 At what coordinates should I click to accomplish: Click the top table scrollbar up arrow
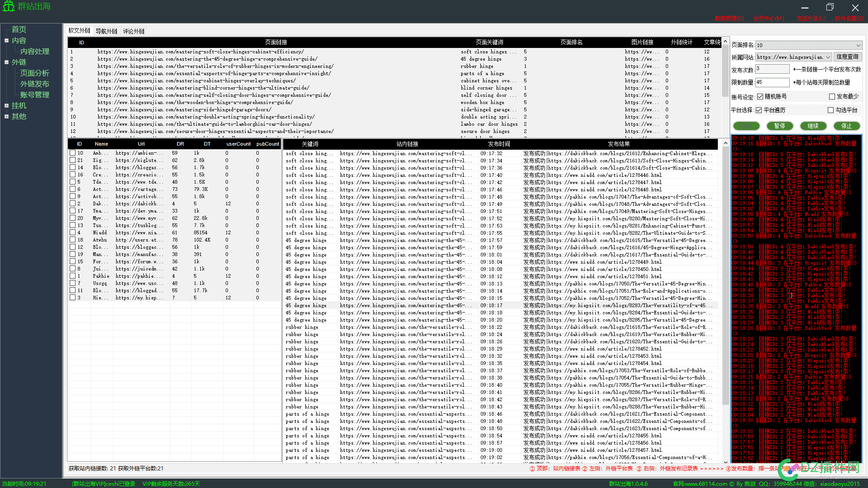725,42
